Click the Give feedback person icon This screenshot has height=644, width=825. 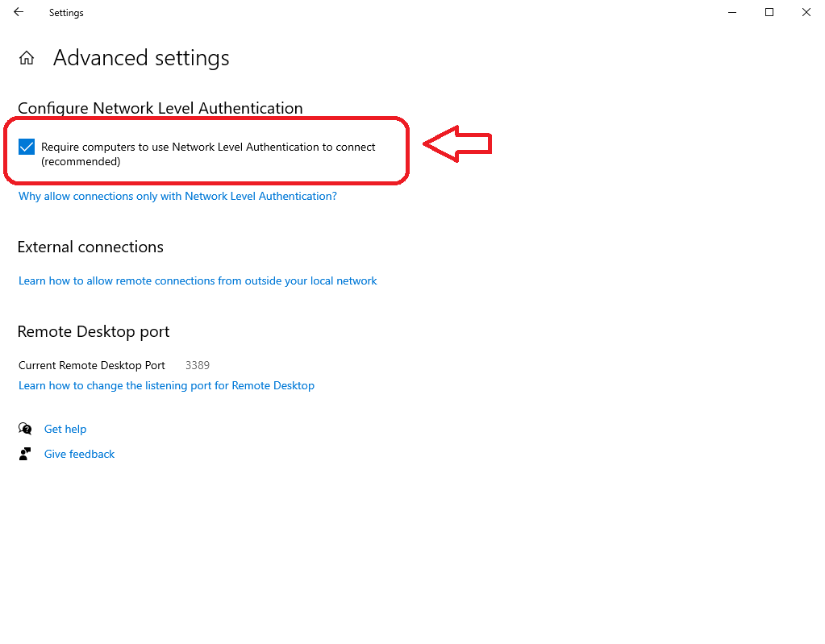pos(25,454)
